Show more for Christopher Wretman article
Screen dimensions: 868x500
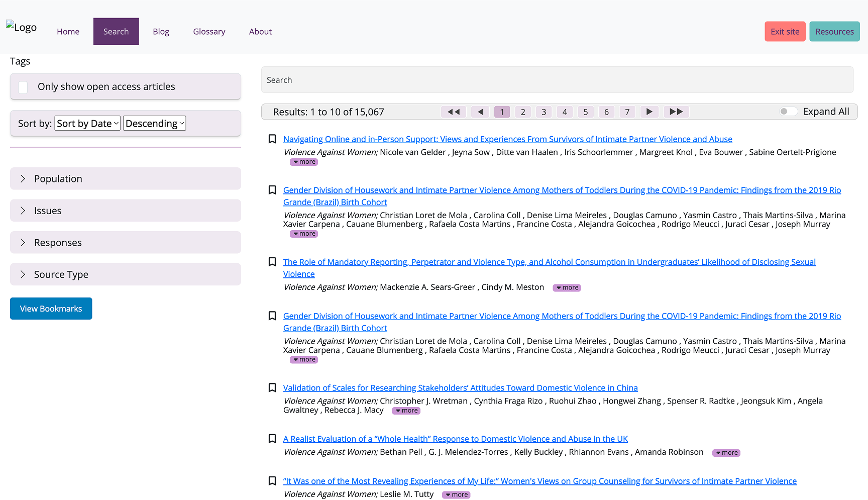tap(406, 411)
